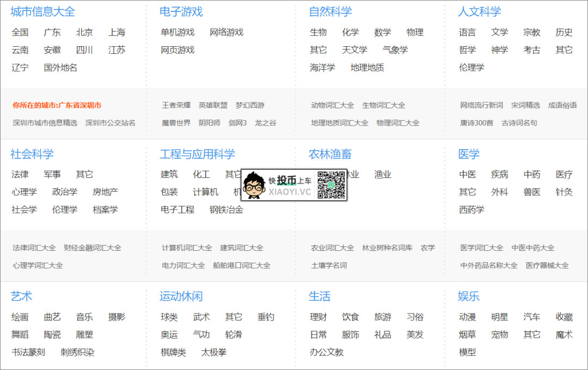Viewport: 588px width, 370px height.
Task: Open the 艺术 category heading
Action: [21, 296]
